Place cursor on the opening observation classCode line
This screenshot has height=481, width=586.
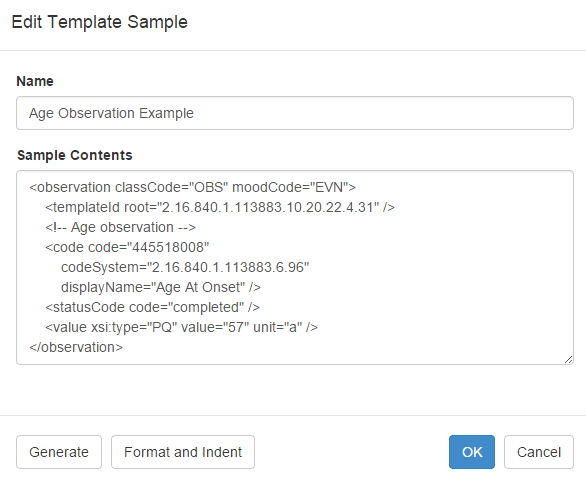tap(192, 187)
